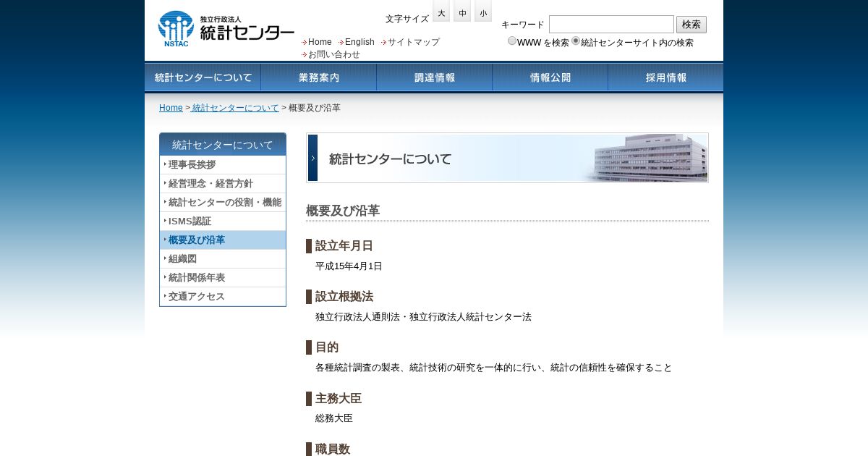Open the お問い合わせ link
This screenshot has width=868, height=456.
point(334,54)
